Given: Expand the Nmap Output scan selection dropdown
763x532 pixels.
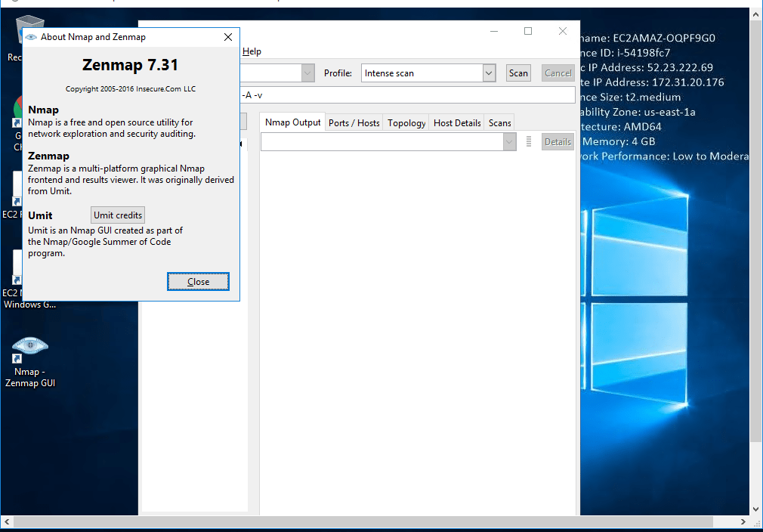Looking at the screenshot, I should coord(509,141).
